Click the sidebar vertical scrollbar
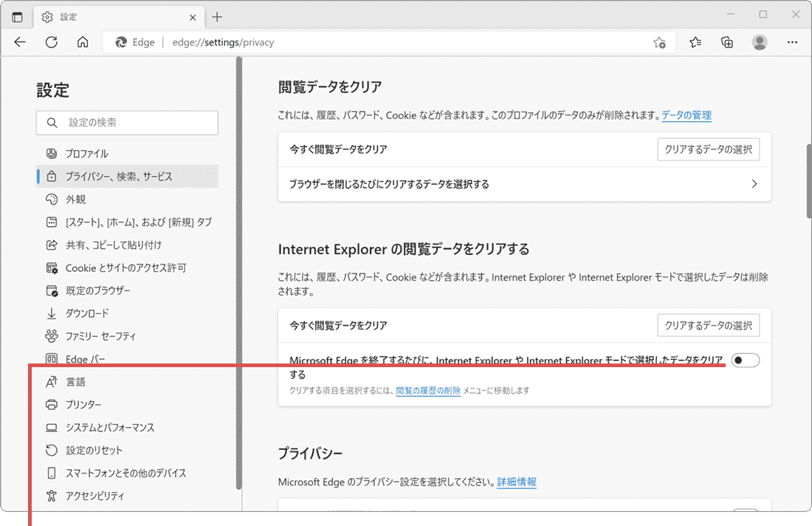Viewport: 812px width, 526px height. [238, 273]
